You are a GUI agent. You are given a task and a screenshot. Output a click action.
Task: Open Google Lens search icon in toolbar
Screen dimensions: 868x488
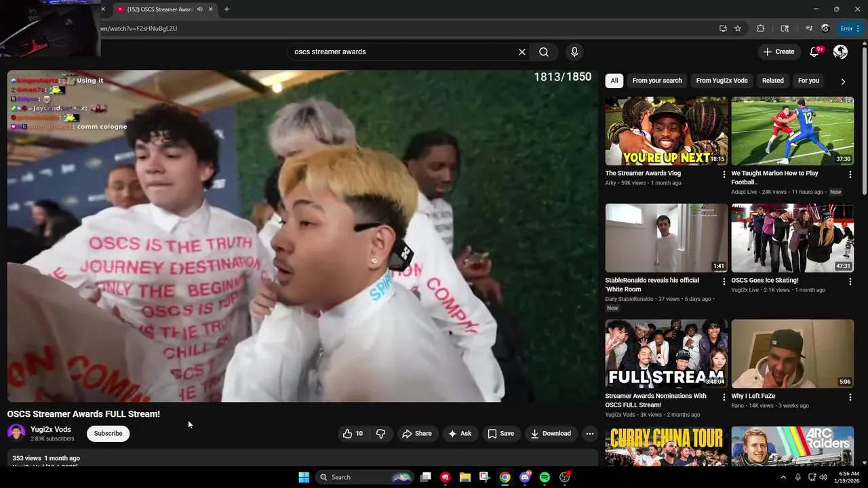785,28
